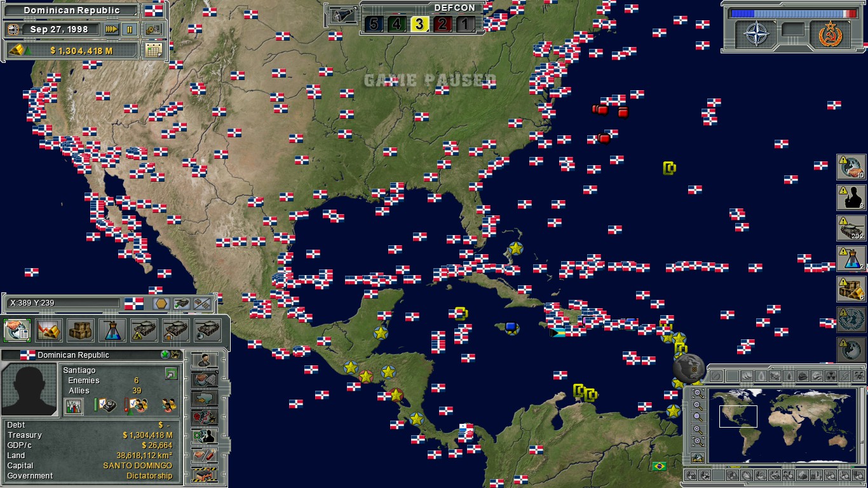Expand the Santiago leader details panel

[x=172, y=374]
